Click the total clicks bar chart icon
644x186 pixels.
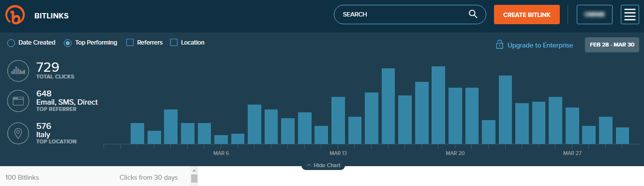tap(18, 71)
